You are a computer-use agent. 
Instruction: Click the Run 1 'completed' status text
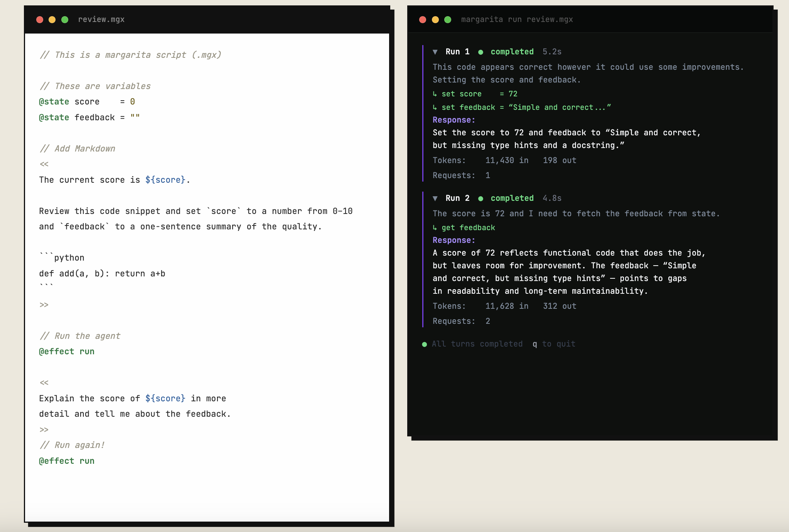click(x=512, y=52)
